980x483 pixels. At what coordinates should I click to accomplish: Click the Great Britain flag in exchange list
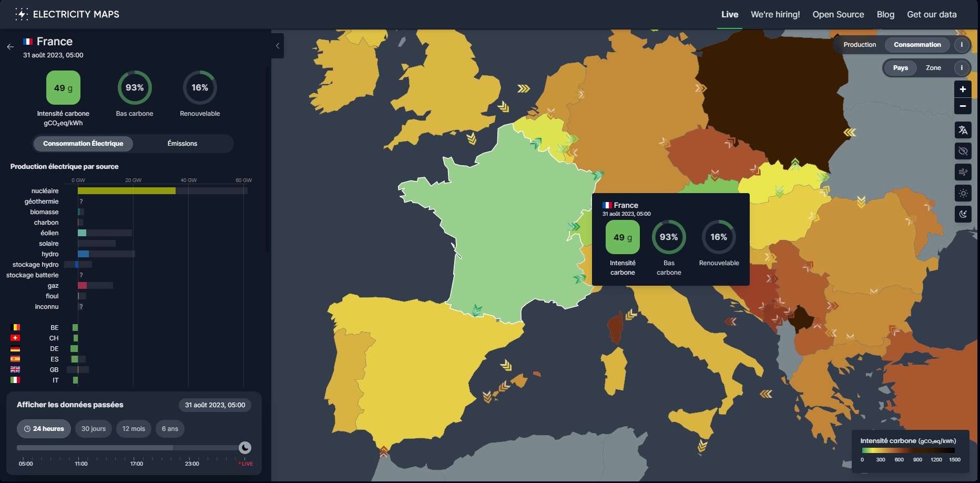pos(15,369)
